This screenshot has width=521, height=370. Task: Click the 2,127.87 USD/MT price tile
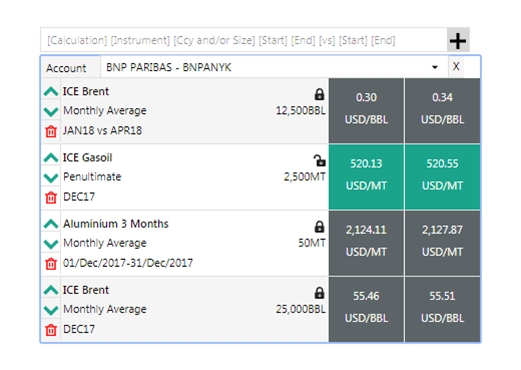pos(442,243)
